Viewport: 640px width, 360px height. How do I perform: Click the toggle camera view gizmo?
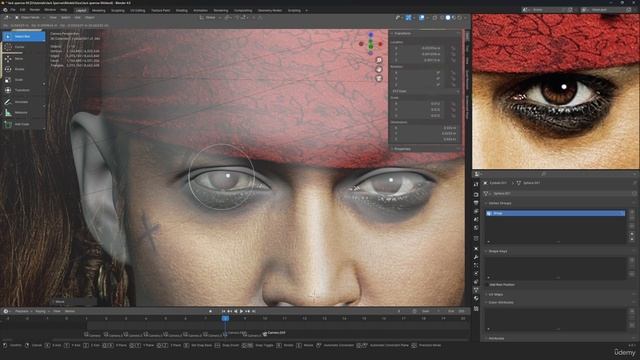click(x=379, y=78)
